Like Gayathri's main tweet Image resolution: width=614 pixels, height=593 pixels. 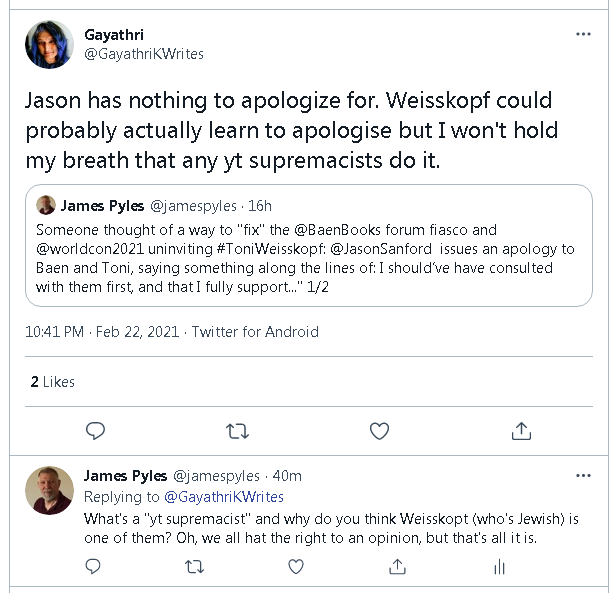point(379,431)
